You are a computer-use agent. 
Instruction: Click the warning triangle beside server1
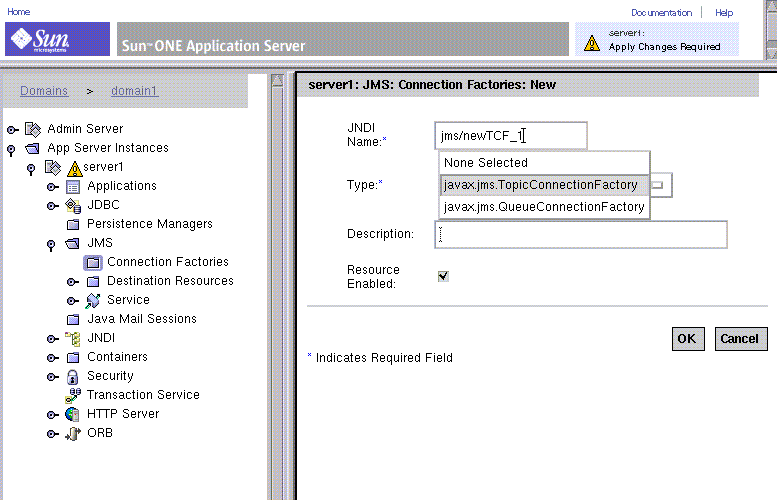(x=74, y=169)
